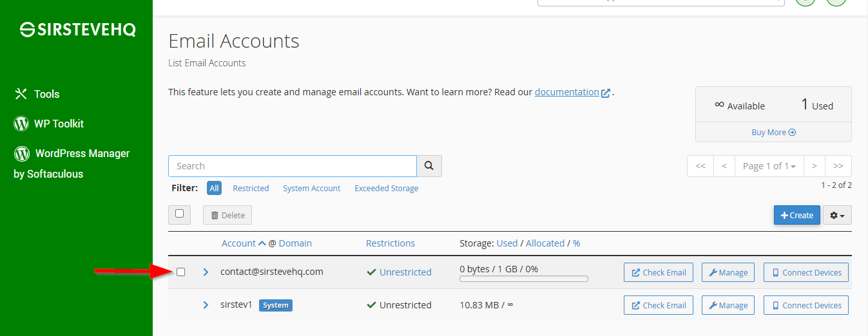This screenshot has height=336, width=868.
Task: Click the Create button
Action: click(797, 215)
